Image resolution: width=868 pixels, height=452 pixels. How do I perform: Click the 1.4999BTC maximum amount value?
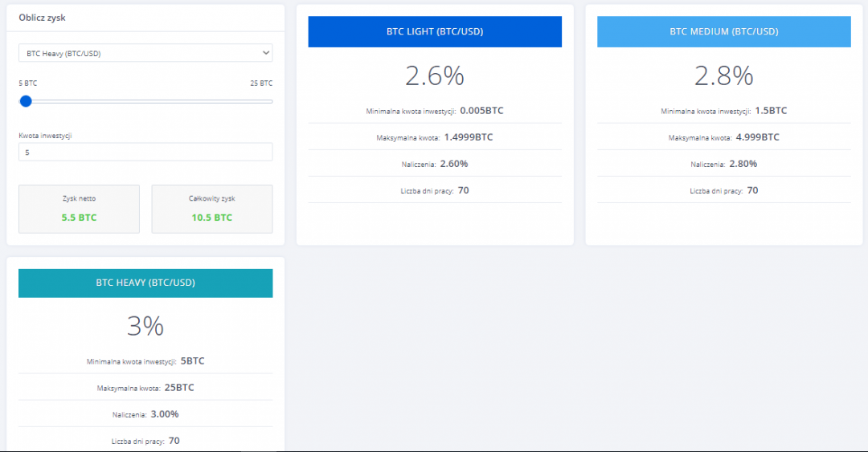point(468,137)
